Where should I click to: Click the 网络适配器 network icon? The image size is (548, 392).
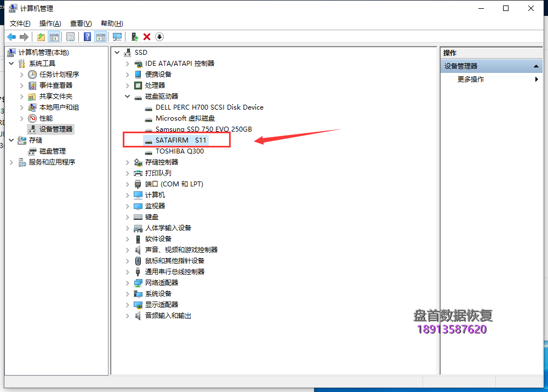point(138,283)
